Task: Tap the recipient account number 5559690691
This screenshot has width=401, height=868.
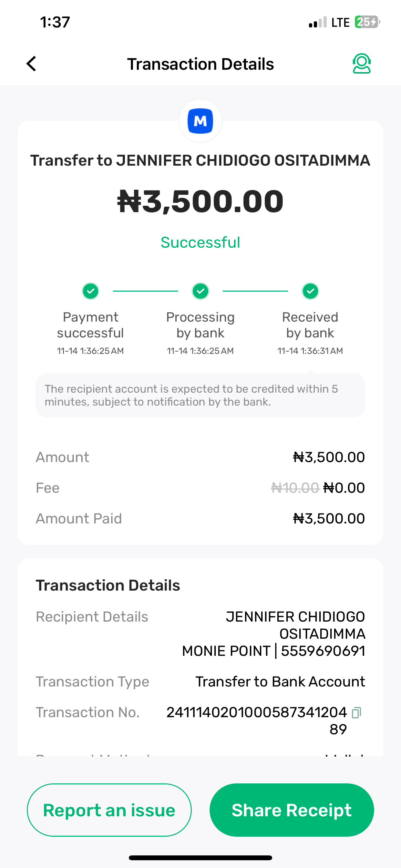Action: (323, 651)
